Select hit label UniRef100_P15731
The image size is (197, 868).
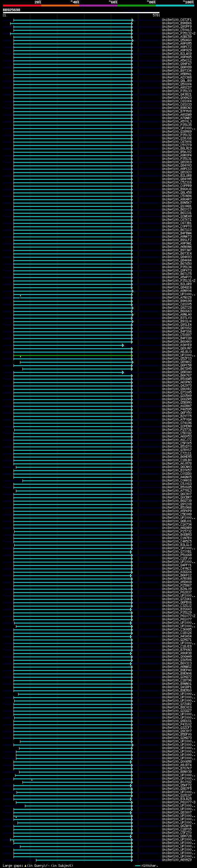point(177,430)
